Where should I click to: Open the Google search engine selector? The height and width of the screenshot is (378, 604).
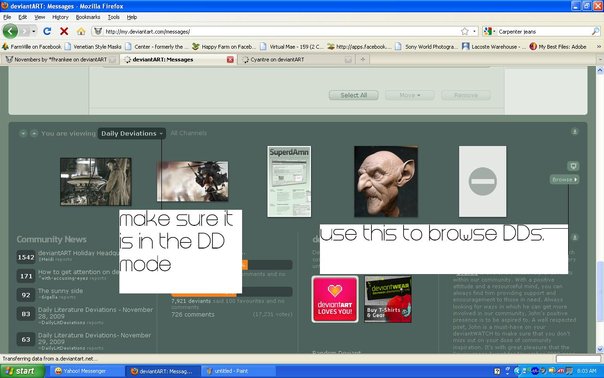489,31
